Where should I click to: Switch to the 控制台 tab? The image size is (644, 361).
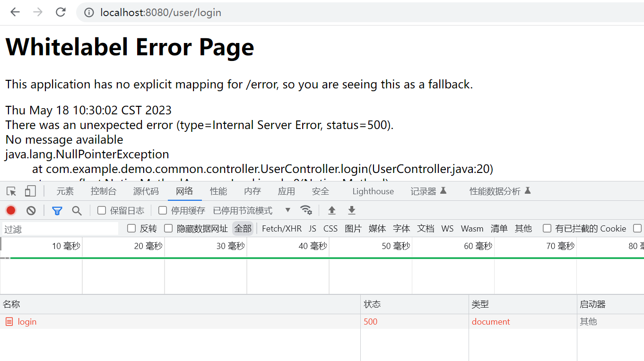104,191
